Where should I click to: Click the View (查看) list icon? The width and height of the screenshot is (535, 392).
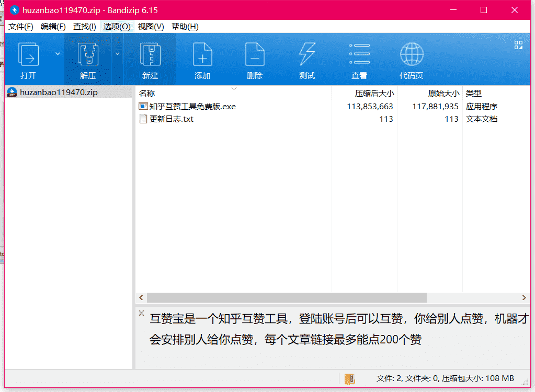pos(359,54)
